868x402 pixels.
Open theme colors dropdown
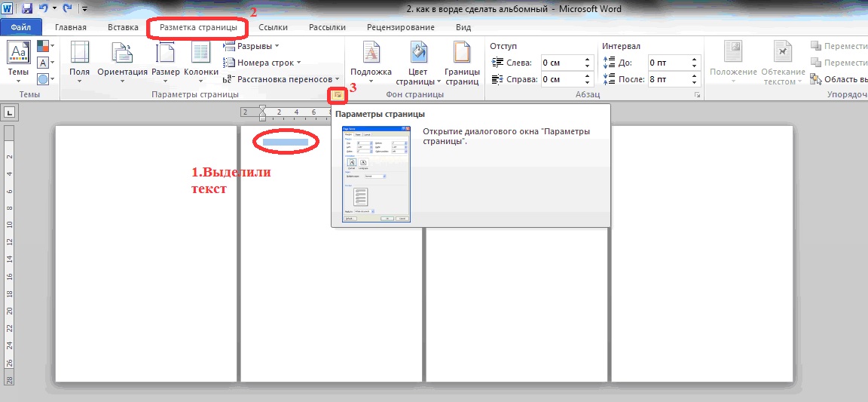coord(45,46)
